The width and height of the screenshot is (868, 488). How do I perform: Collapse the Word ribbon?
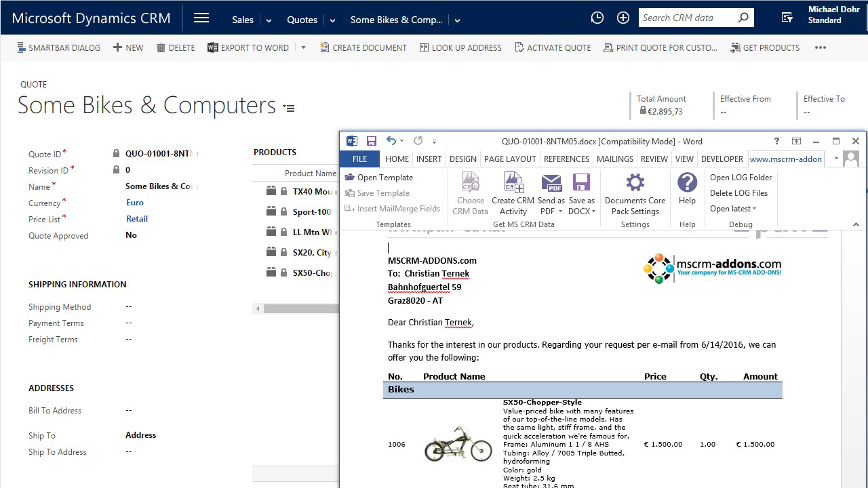[856, 224]
